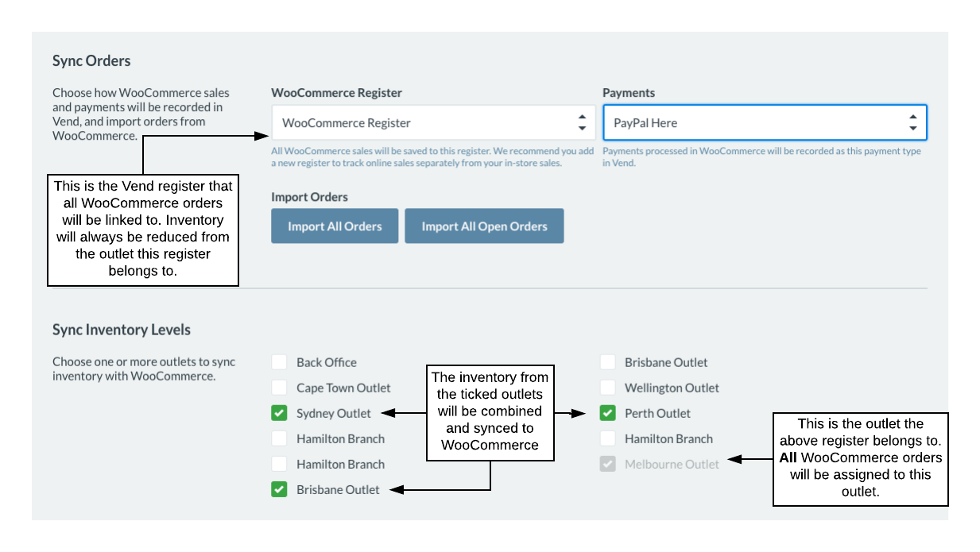The image size is (980, 552).
Task: Click the Sync Orders heading
Action: 91,61
